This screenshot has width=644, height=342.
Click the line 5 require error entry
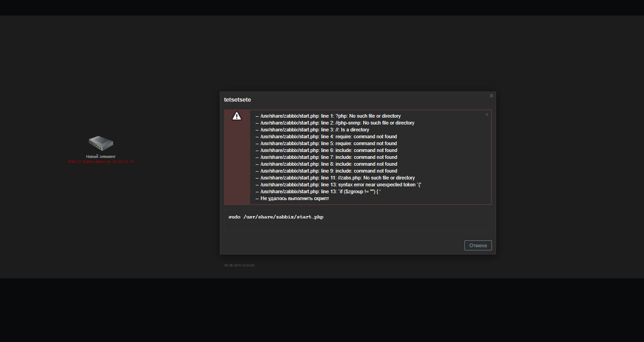[326, 143]
